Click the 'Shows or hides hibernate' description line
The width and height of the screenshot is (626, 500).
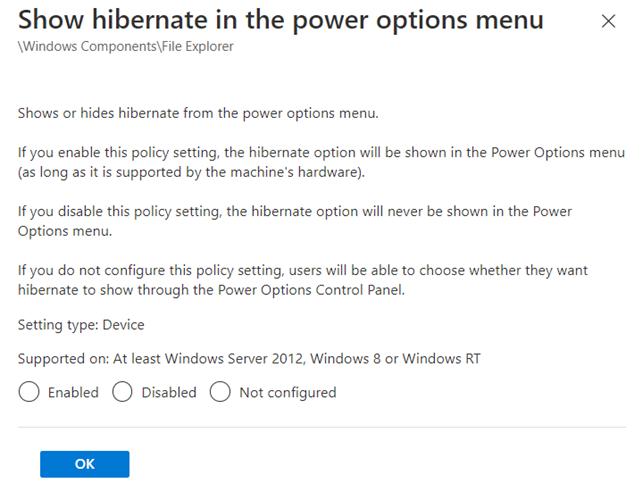tap(198, 113)
